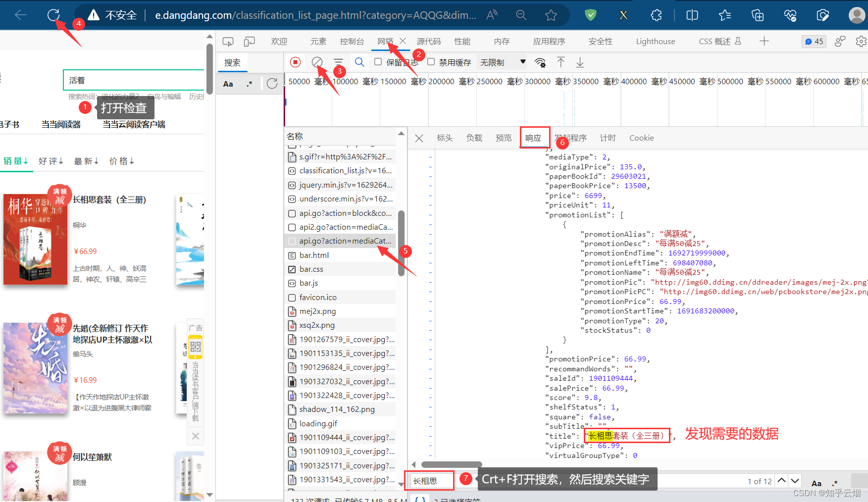This screenshot has width=868, height=502.
Task: Open the 性能 DevTools tab
Action: click(x=462, y=42)
